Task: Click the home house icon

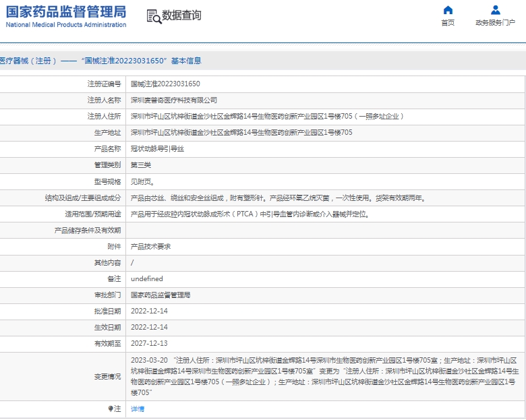Action: (x=448, y=10)
